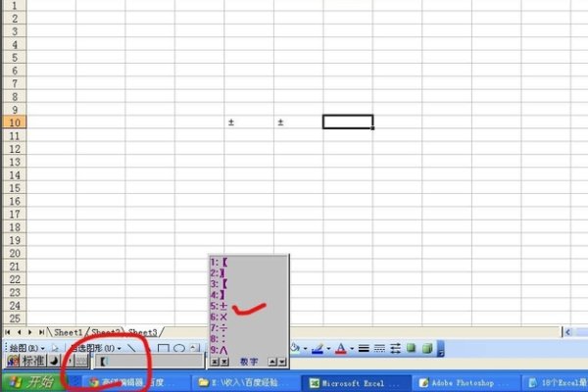588x392 pixels.
Task: Click the Dash Style icon
Action: 379,348
